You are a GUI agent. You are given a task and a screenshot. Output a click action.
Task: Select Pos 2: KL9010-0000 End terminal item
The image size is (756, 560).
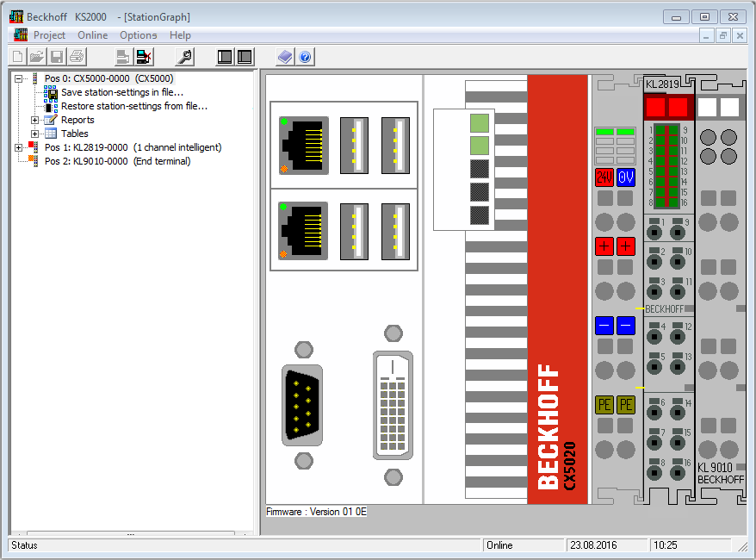click(x=118, y=161)
